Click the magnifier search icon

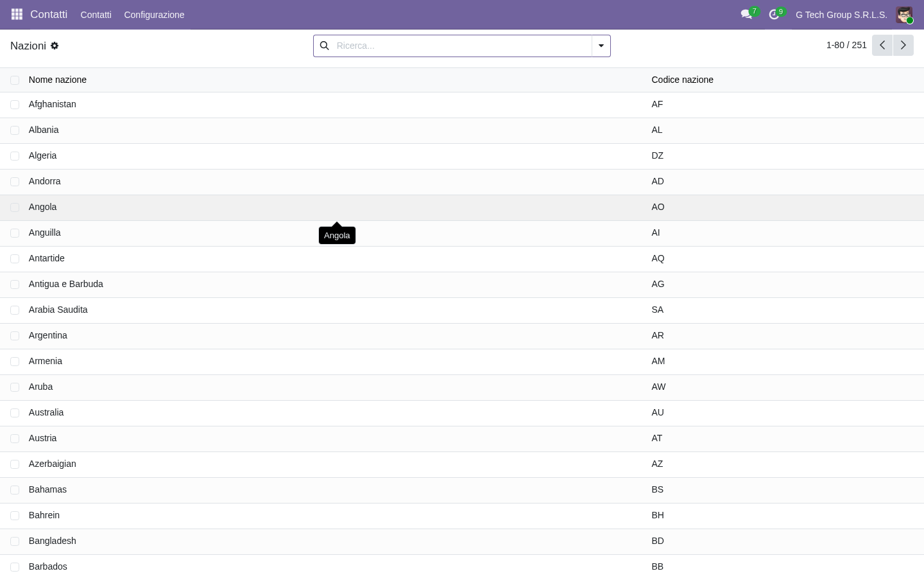tap(325, 46)
